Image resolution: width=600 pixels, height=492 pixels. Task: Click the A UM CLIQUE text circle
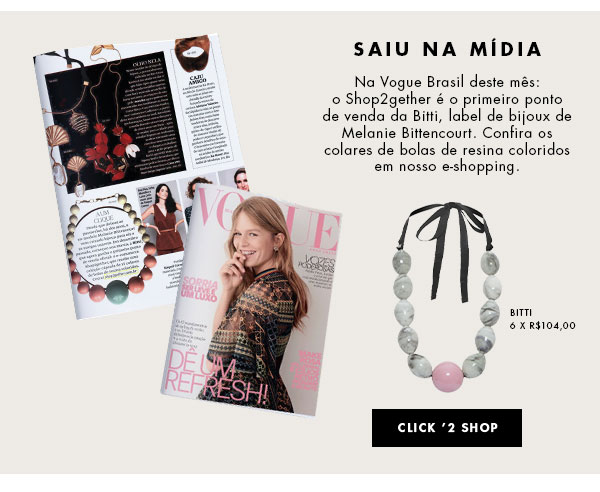tap(110, 245)
